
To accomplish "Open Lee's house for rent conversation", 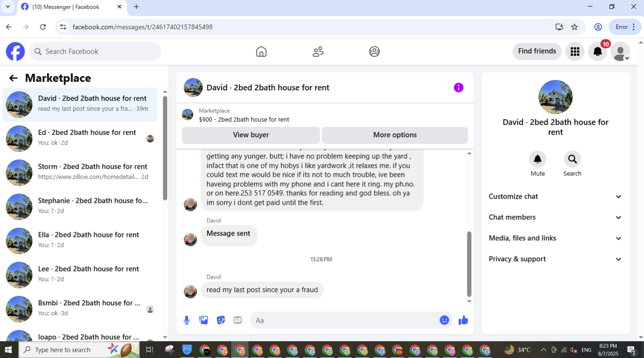I will (x=80, y=275).
